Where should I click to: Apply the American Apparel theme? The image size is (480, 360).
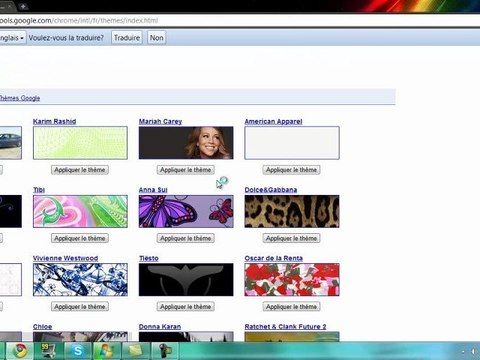[x=291, y=170]
